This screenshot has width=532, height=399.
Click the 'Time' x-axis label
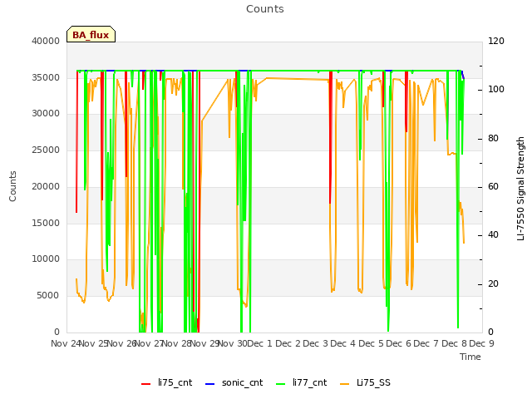[x=470, y=357]
